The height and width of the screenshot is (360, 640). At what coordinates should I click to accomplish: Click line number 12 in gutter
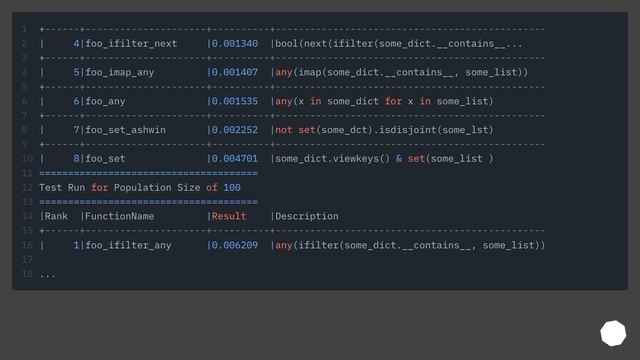27,188
